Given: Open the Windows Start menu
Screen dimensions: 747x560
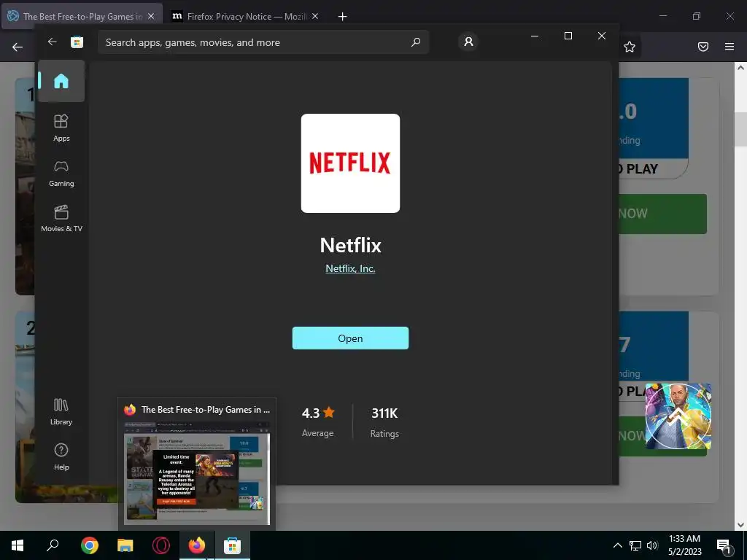Looking at the screenshot, I should 18,545.
